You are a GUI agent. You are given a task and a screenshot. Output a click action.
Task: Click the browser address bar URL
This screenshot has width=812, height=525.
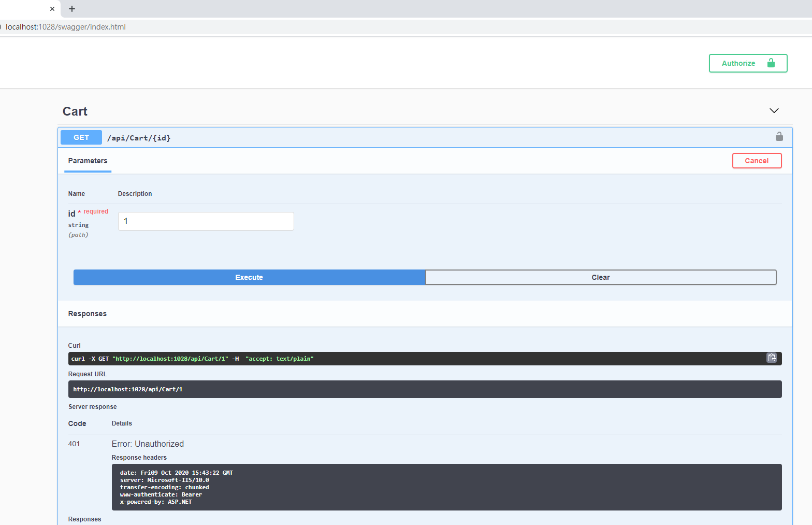(66, 27)
